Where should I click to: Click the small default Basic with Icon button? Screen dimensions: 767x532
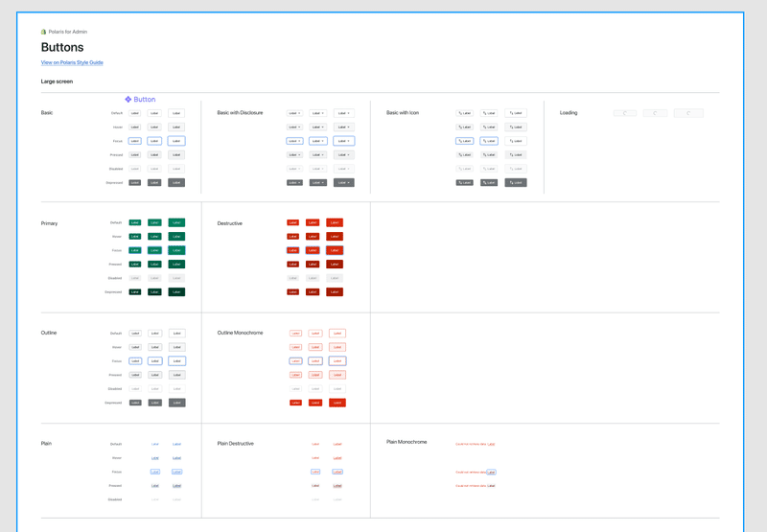465,113
